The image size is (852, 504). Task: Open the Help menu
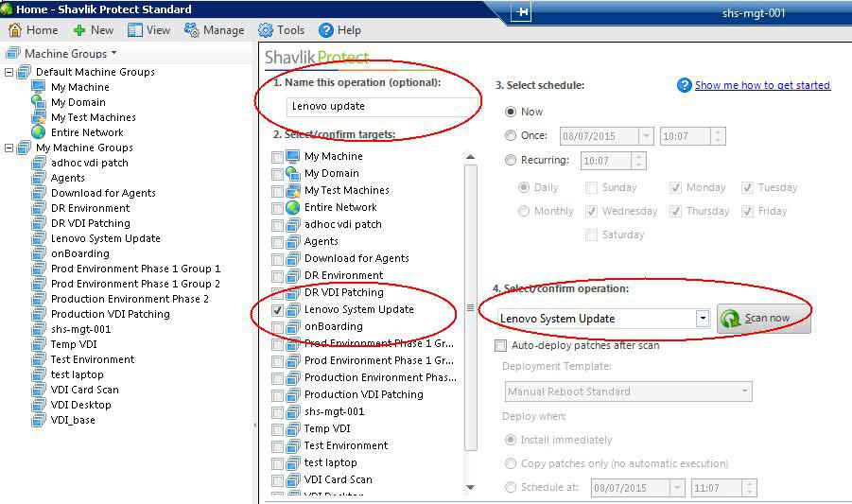coord(340,30)
